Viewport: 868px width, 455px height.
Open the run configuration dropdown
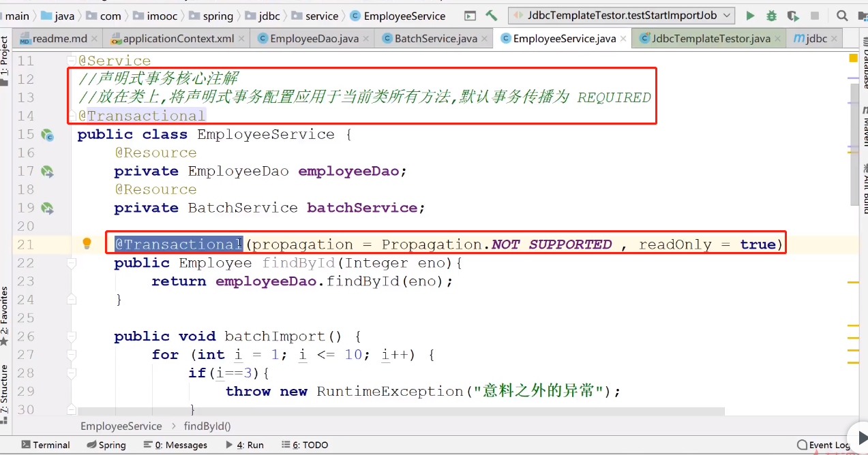(620, 16)
